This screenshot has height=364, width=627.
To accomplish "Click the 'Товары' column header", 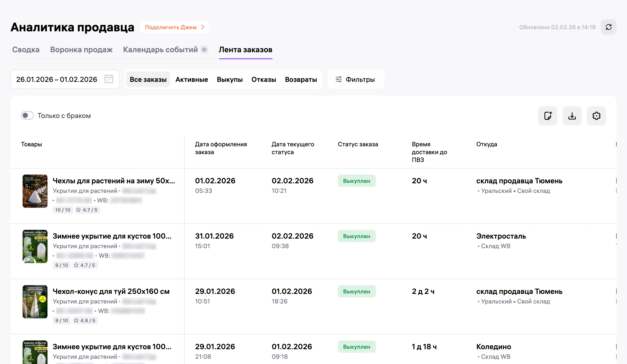I will coord(31,144).
